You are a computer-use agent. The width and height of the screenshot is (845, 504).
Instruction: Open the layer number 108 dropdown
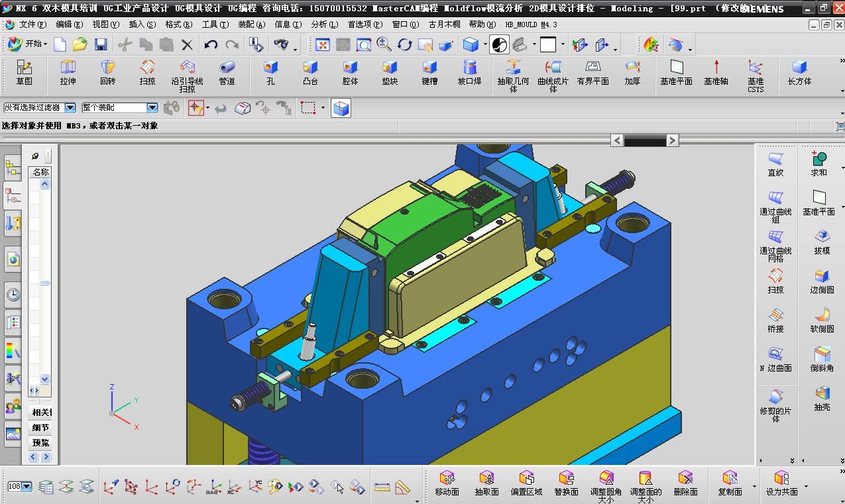27,487
